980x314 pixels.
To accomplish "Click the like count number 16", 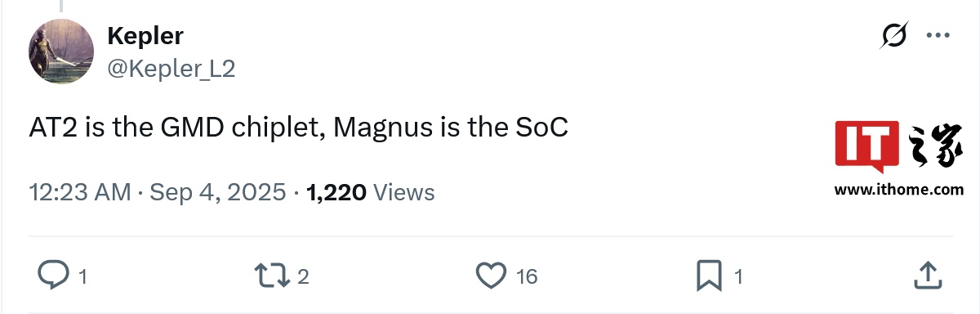I will pos(527,277).
